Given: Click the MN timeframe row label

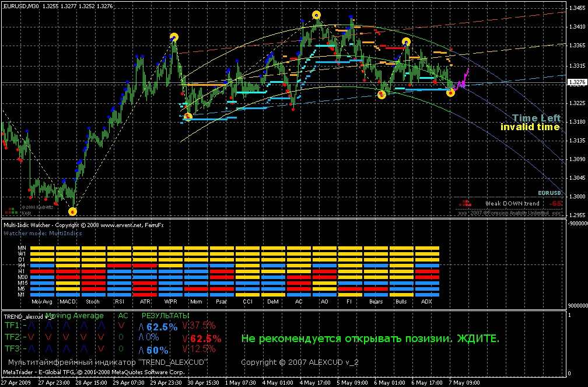Looking at the screenshot, I should point(21,248).
